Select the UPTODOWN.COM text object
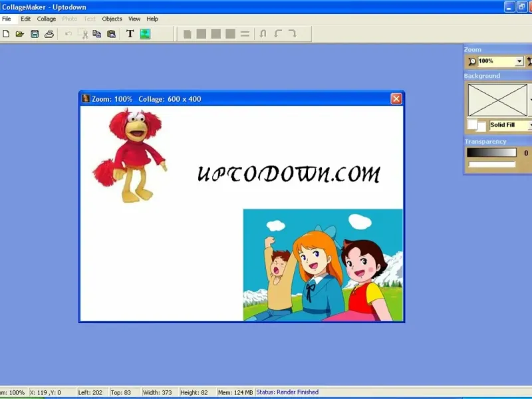This screenshot has height=399, width=532. point(289,174)
